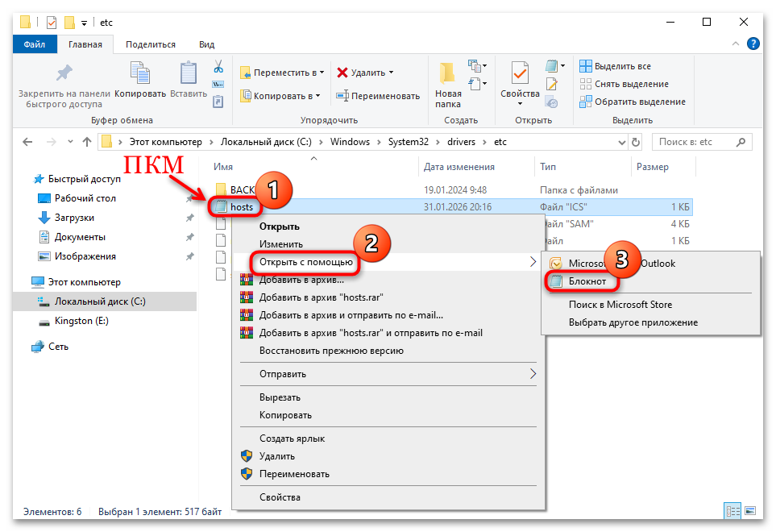Image resolution: width=776 pixels, height=532 pixels.
Task: Click the System32 breadcrumb segment
Action: point(409,142)
